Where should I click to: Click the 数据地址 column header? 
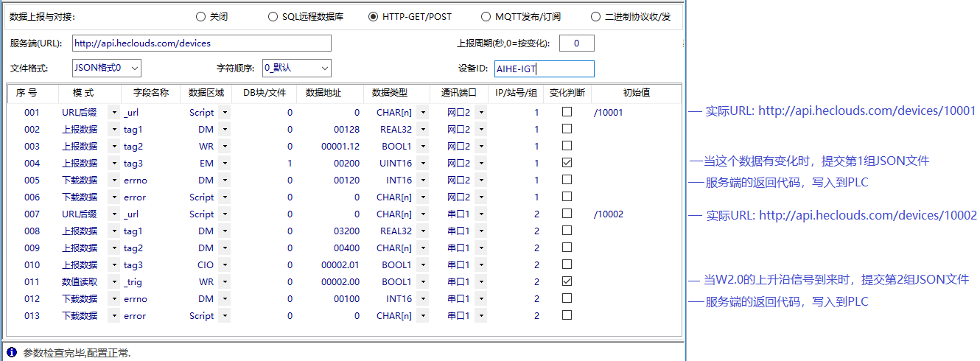tap(323, 94)
